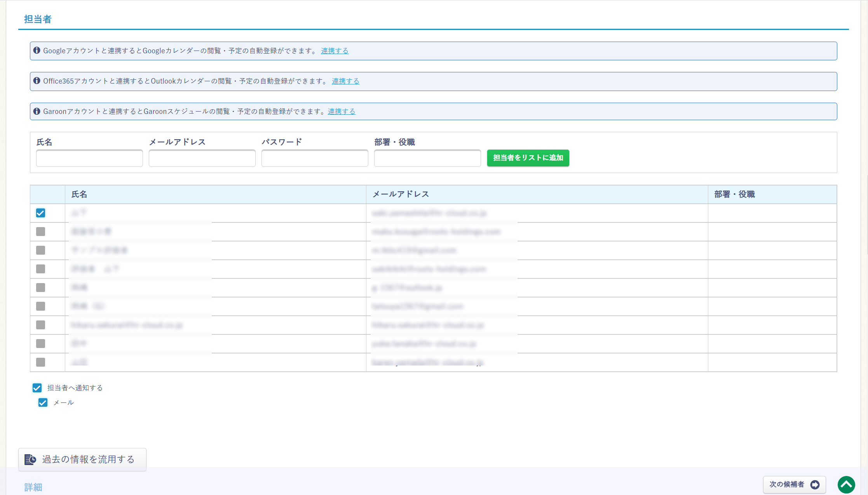The width and height of the screenshot is (868, 495).
Task: Click the Garoon 連携する link
Action: [342, 111]
